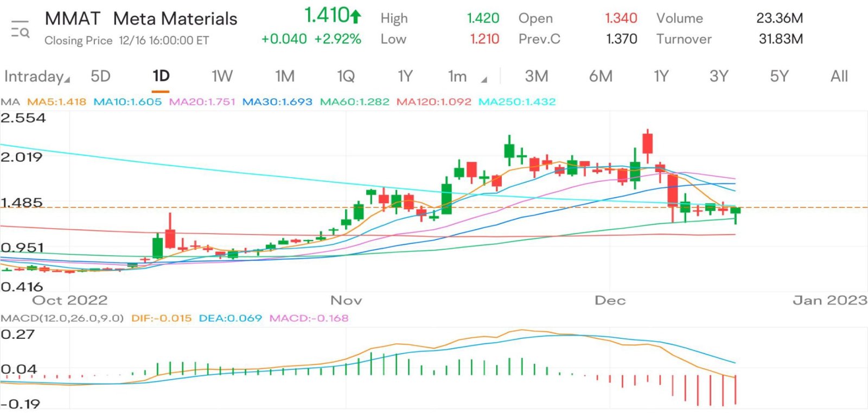The width and height of the screenshot is (868, 416).
Task: Click the Closing Price timestamp text
Action: point(126,41)
